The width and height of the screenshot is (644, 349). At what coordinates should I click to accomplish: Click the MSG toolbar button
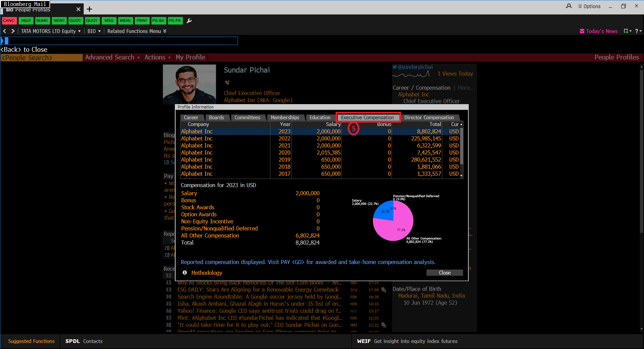point(109,20)
